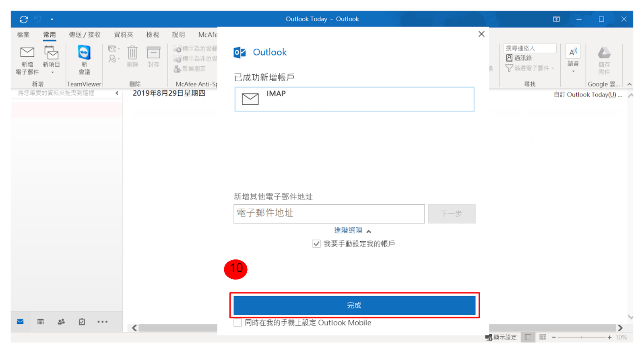The width and height of the screenshot is (644, 362).
Task: Click the Send/Receive all folders quick-access icon
Action: [x=24, y=19]
